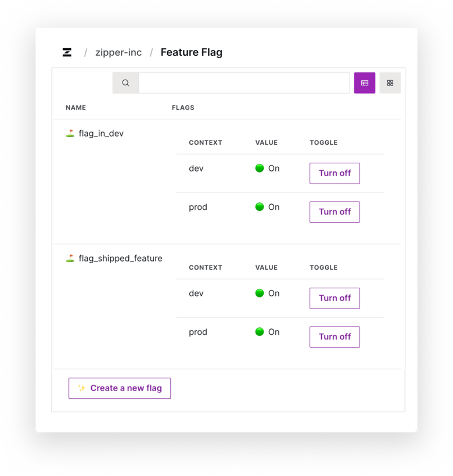Click the sparkles icon in Create button

[x=82, y=388]
